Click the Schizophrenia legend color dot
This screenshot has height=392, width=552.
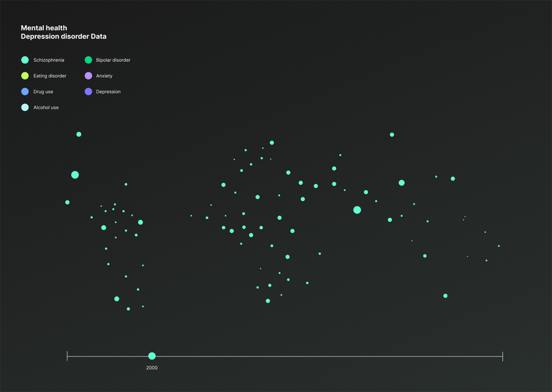click(x=25, y=60)
